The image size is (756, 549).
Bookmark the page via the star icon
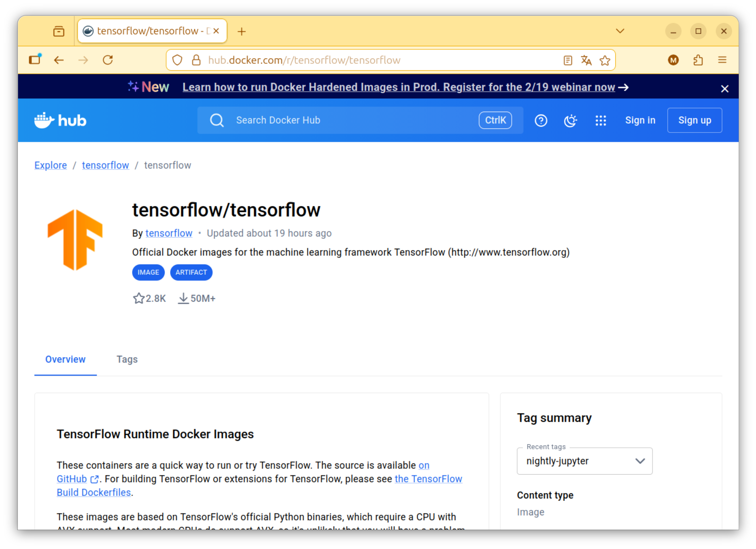click(x=605, y=60)
